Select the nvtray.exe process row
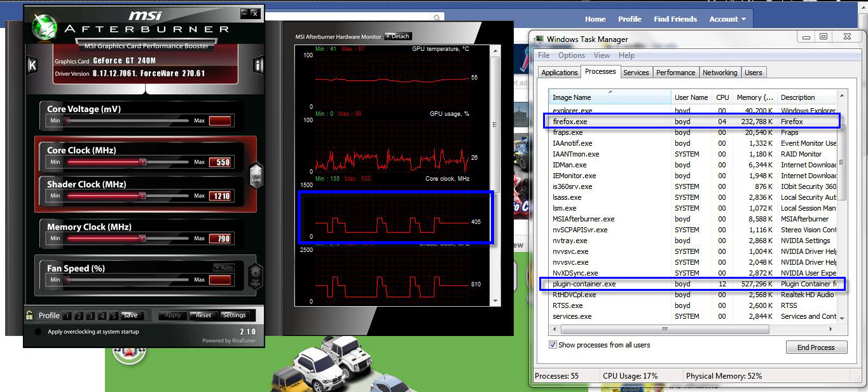 click(x=694, y=241)
